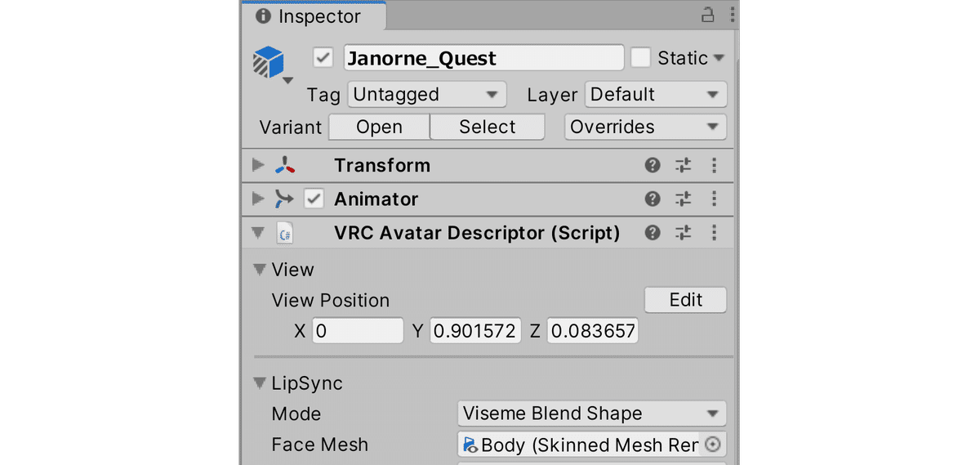
Task: Toggle Janorne_Quest active checkbox
Action: [323, 58]
